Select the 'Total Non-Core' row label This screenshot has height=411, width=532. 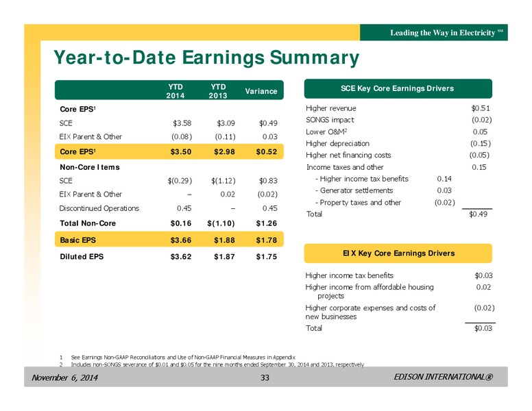coord(88,223)
